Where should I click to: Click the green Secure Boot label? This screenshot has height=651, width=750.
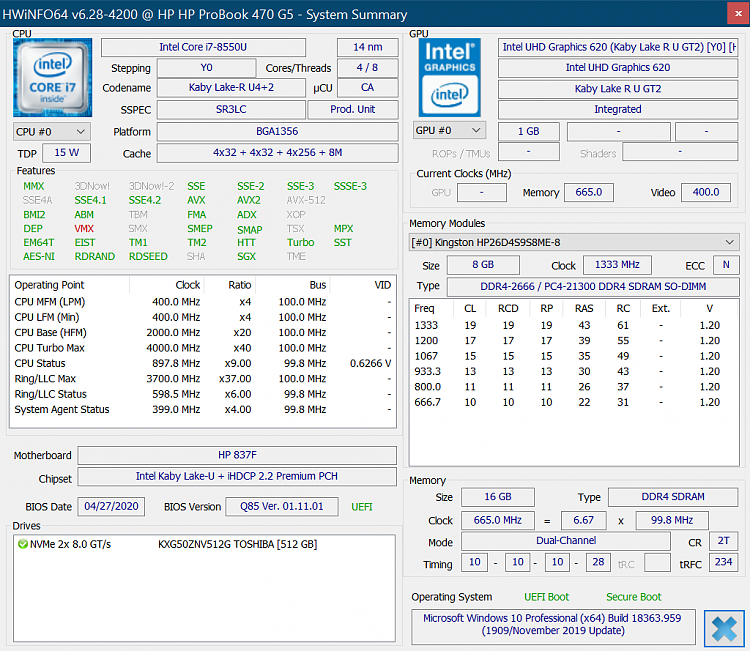point(633,597)
